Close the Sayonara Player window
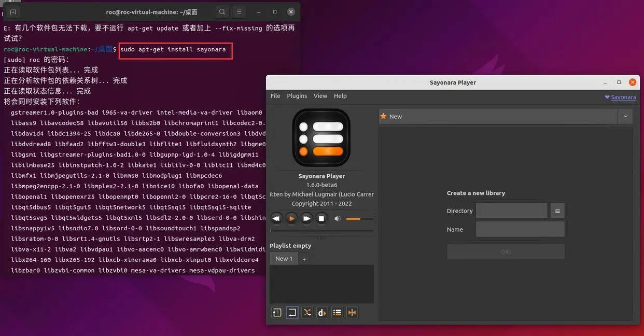The height and width of the screenshot is (336, 644). click(632, 82)
